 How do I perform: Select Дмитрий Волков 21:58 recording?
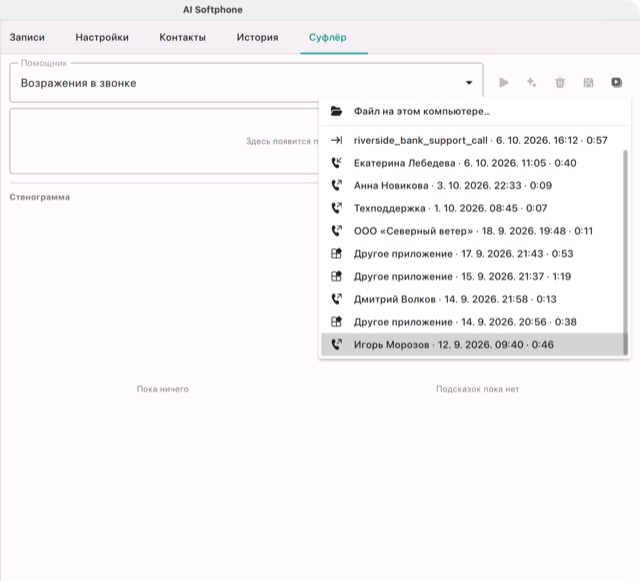[472, 299]
